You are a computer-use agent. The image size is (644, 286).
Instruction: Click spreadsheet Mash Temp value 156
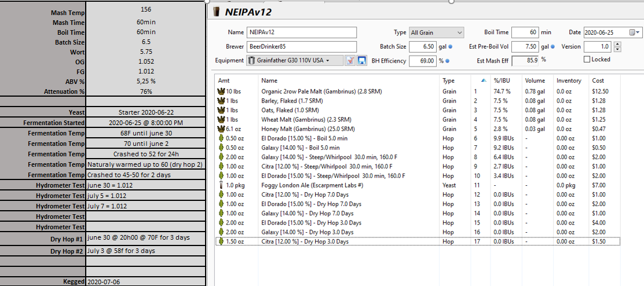[146, 9]
